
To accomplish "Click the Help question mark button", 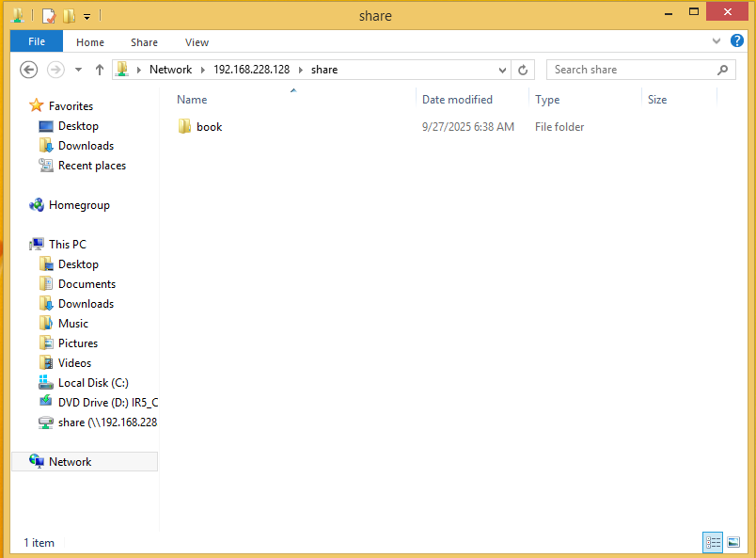I will click(737, 41).
